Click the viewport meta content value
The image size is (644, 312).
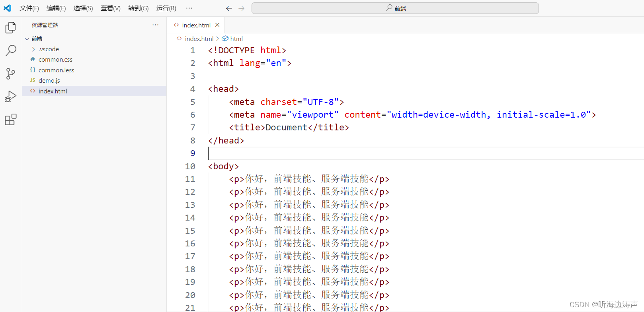click(x=488, y=115)
